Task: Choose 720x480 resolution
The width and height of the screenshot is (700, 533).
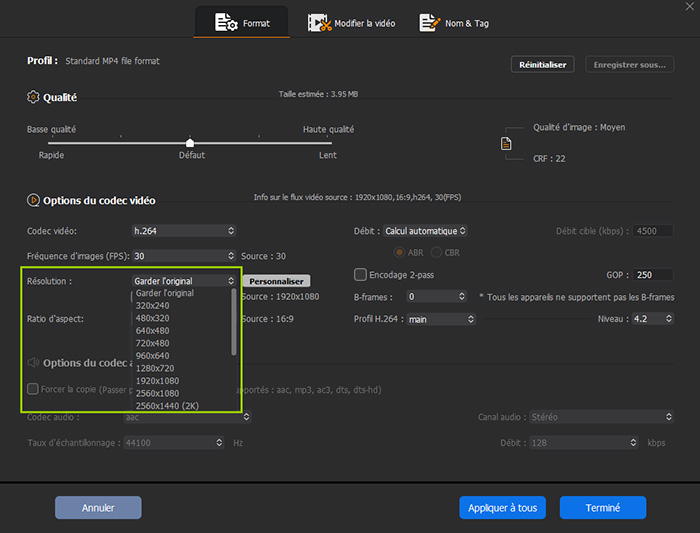Action: 153,343
